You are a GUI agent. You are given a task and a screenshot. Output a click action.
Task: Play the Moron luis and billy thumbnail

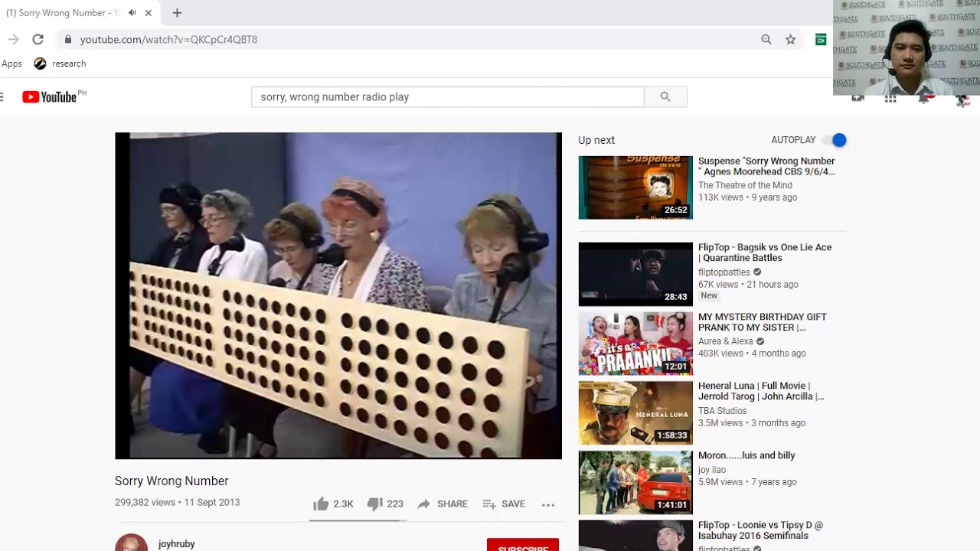[635, 483]
